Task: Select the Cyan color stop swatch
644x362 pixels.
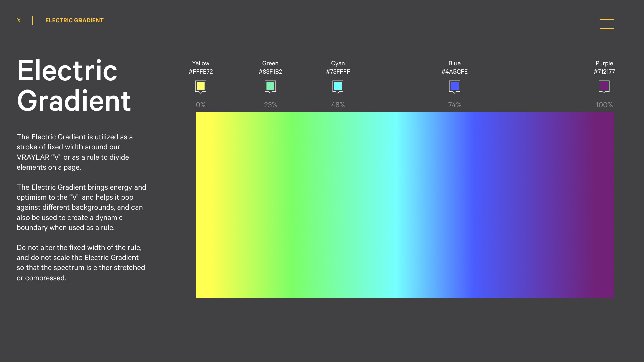Action: 338,86
